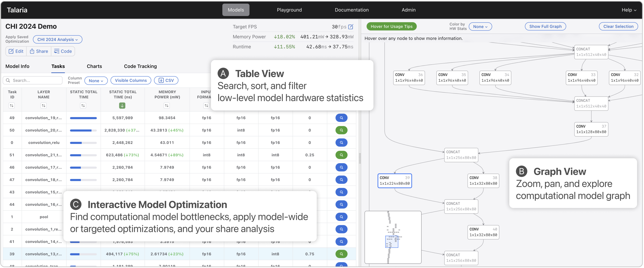The height and width of the screenshot is (268, 644).
Task: Click the 0.25 value in task 51 row
Action: 310,155
